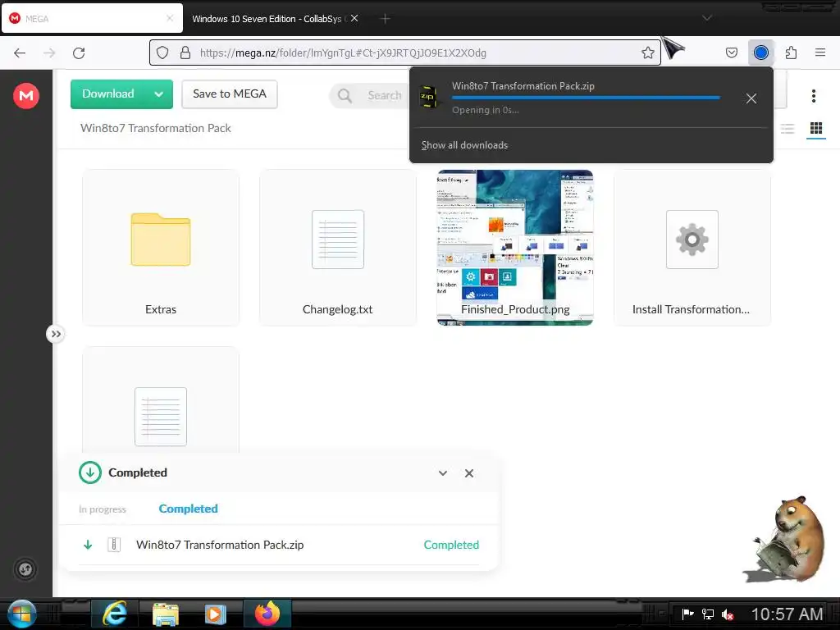Click Win8to7 Transformation Pack.zip transfer row
The image size is (840, 630).
coord(279,545)
